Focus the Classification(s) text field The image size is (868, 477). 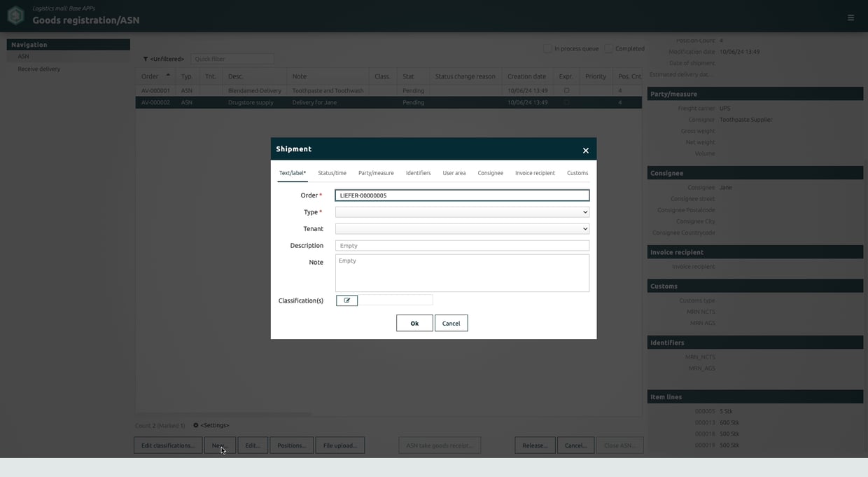point(395,300)
